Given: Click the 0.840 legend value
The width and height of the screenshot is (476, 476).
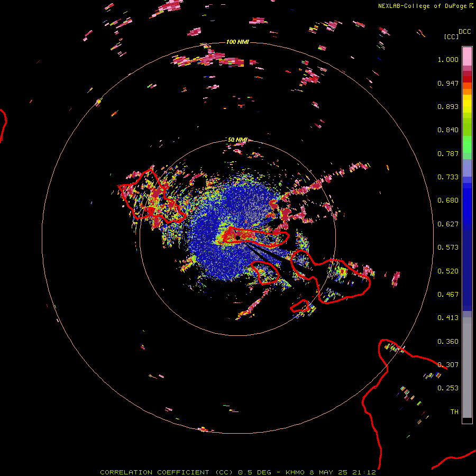Looking at the screenshot, I should (x=448, y=130).
